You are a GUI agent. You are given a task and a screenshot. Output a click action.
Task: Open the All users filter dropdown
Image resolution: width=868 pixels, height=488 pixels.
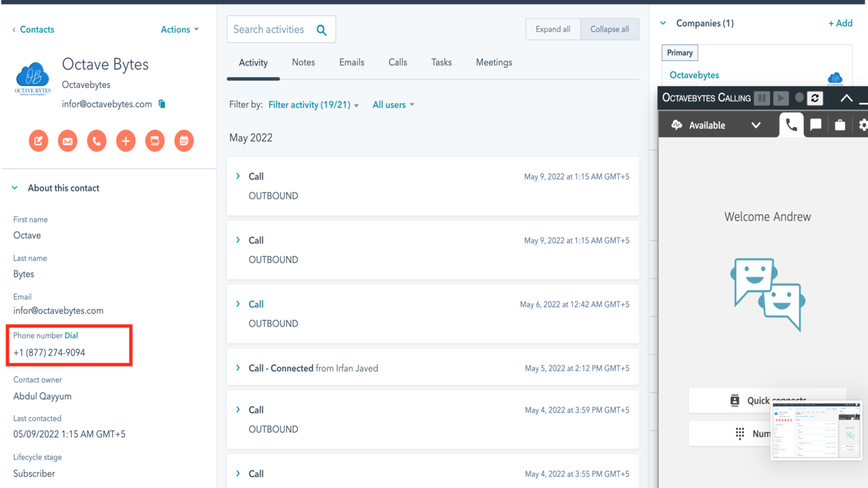coord(393,105)
